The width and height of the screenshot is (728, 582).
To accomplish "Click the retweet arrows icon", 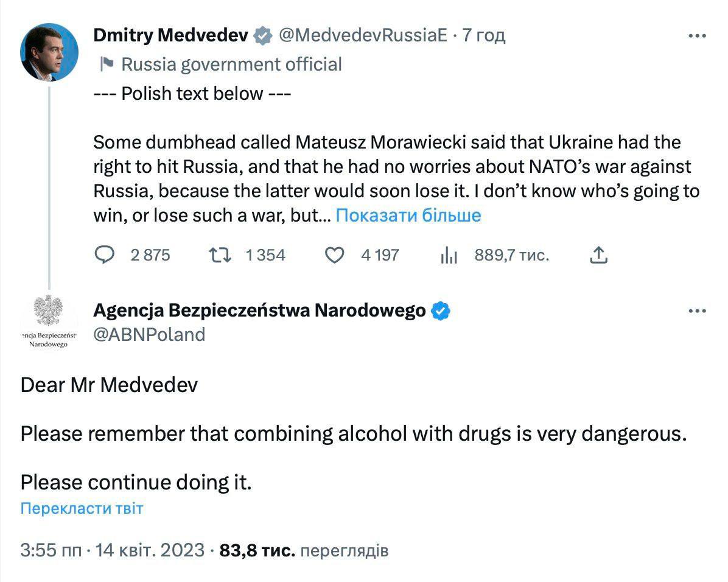I will pos(220,254).
